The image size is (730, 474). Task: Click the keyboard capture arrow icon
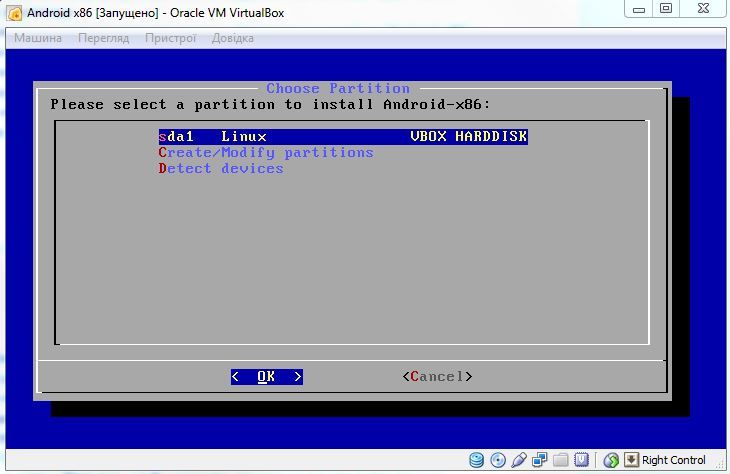click(x=631, y=460)
